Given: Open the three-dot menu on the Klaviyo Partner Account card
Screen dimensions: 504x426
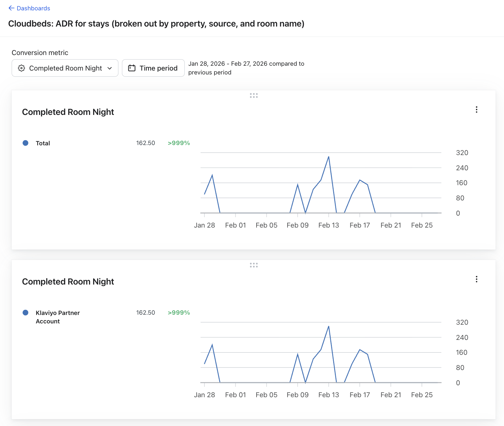Looking at the screenshot, I should [477, 279].
